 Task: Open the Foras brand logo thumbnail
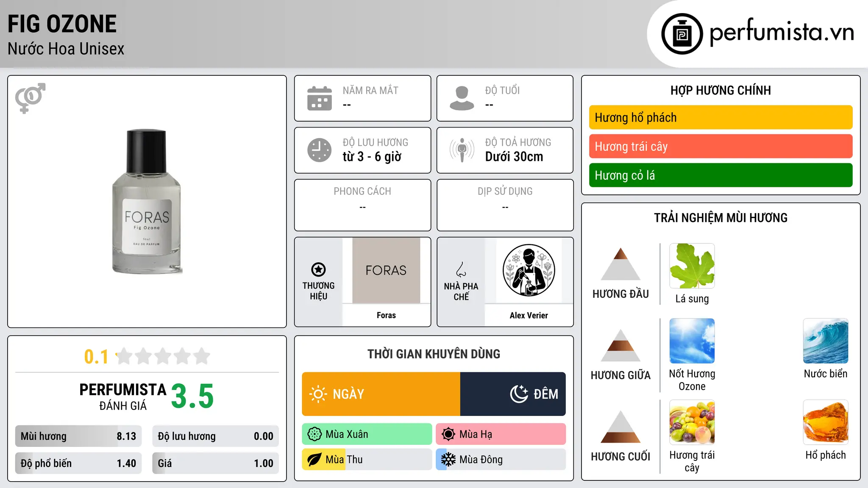coord(386,270)
